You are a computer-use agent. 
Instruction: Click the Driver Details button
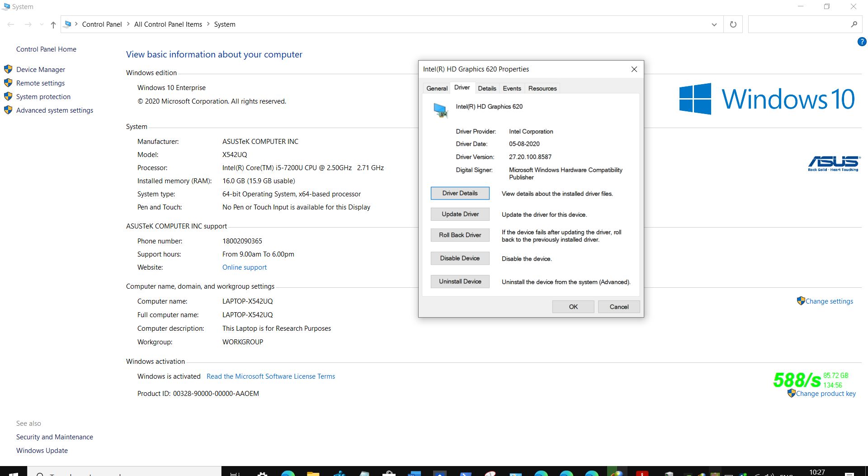460,193
